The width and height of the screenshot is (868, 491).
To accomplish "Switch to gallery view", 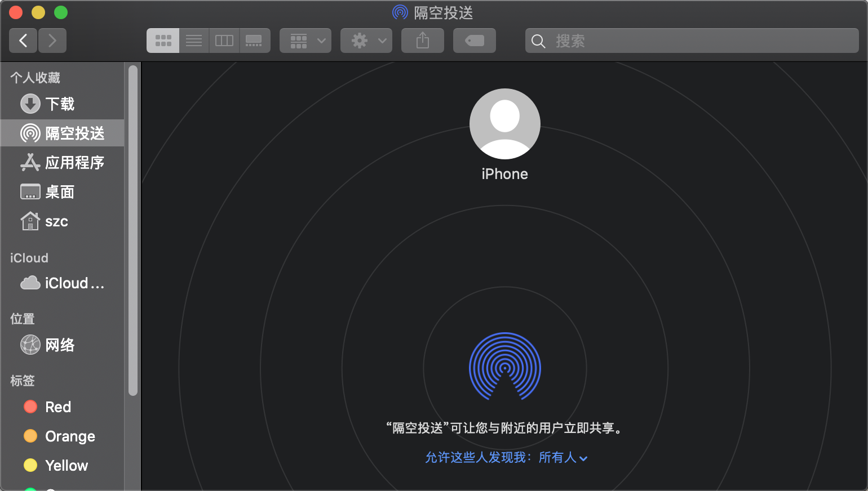I will (254, 41).
